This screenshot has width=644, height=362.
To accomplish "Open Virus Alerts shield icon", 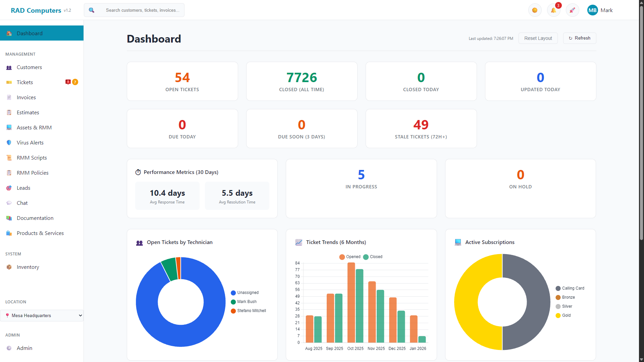I will click(x=9, y=143).
